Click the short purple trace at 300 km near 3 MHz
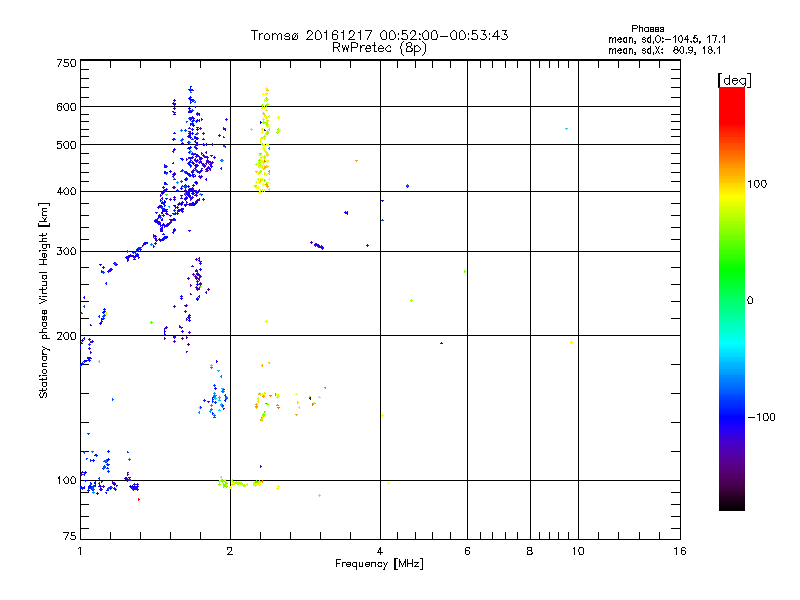800x600 pixels. click(317, 245)
